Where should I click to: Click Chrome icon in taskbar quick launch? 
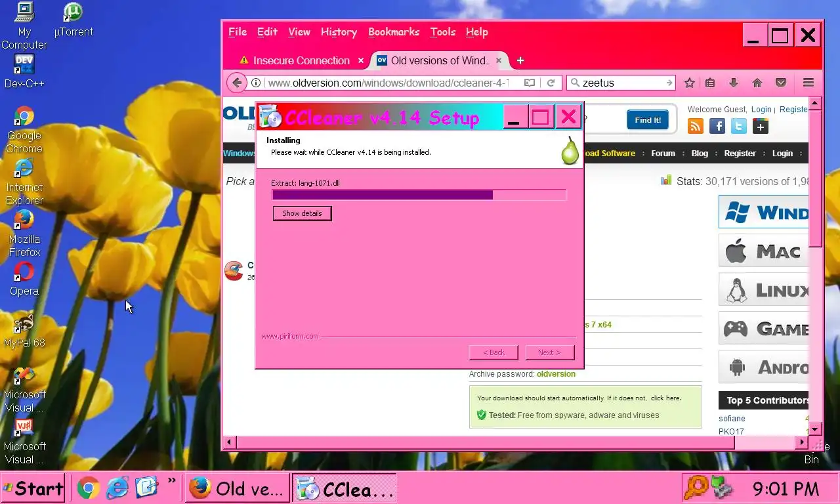[89, 488]
